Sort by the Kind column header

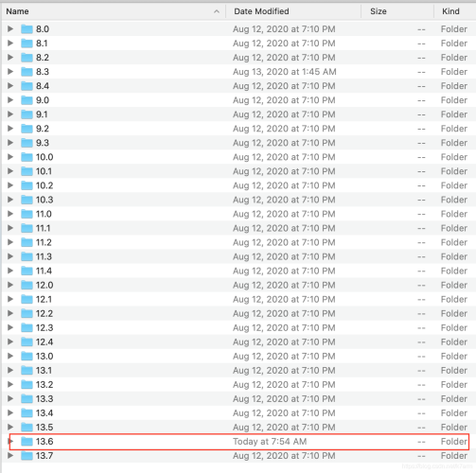[x=455, y=11]
